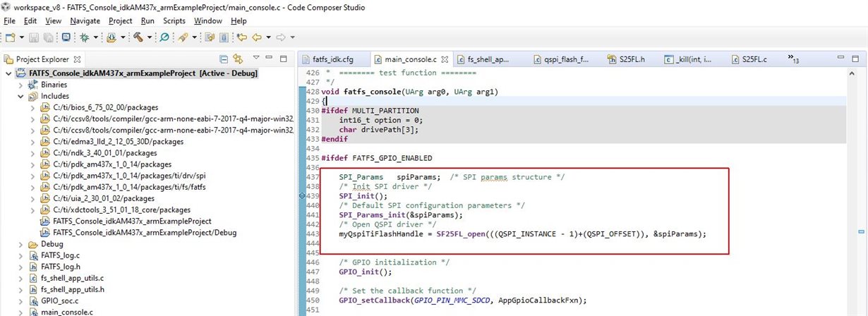
Task: Open the File menu
Action: pos(9,21)
